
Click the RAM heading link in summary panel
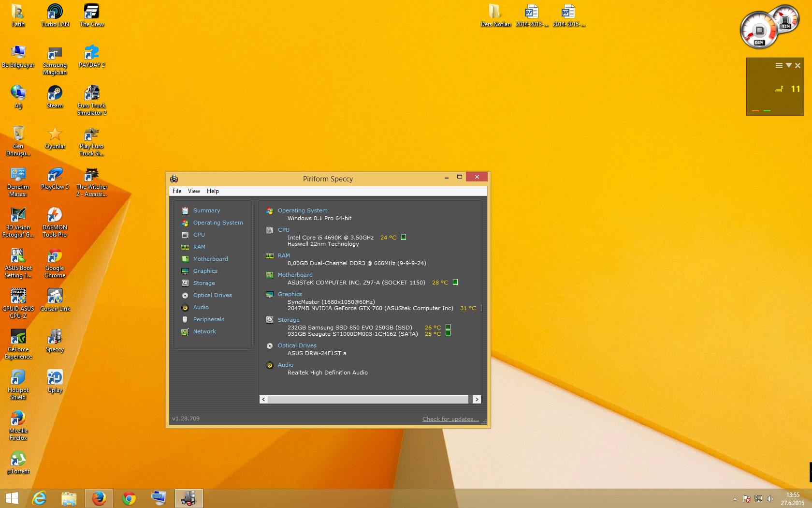[284, 255]
